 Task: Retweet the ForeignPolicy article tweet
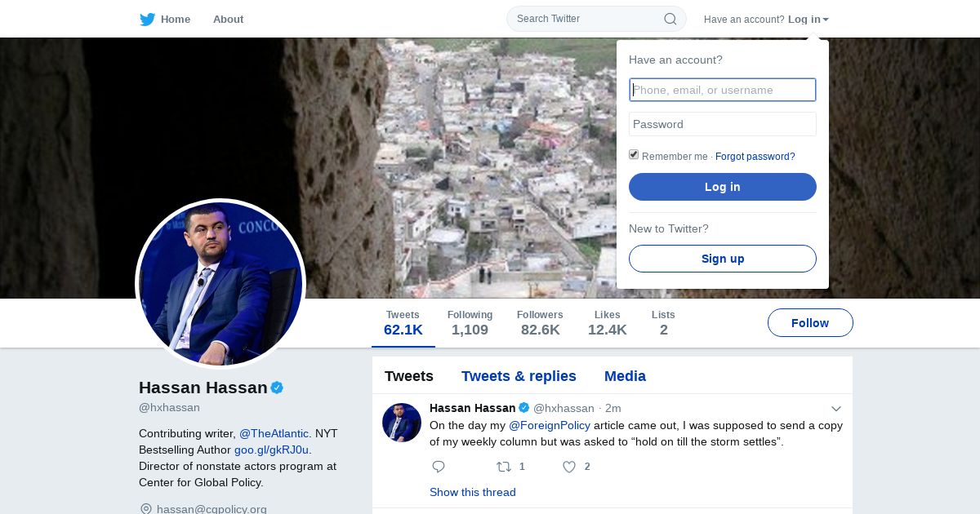(504, 467)
